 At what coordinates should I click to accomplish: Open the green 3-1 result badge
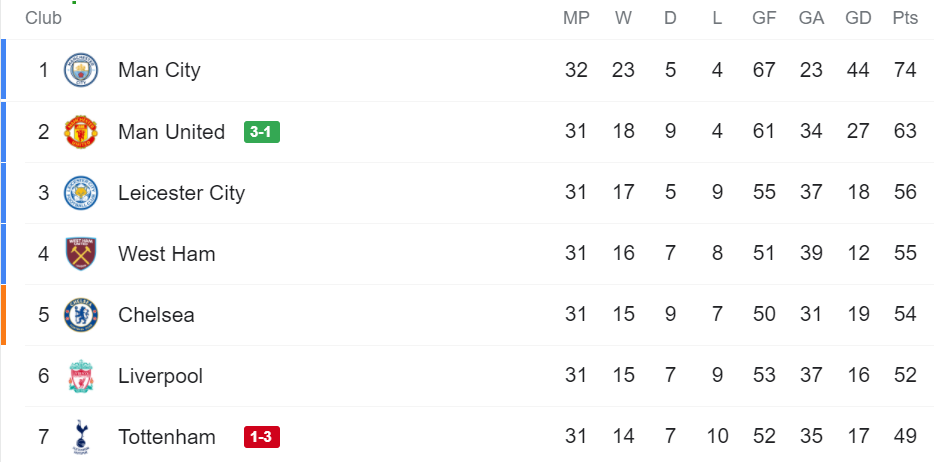(261, 132)
